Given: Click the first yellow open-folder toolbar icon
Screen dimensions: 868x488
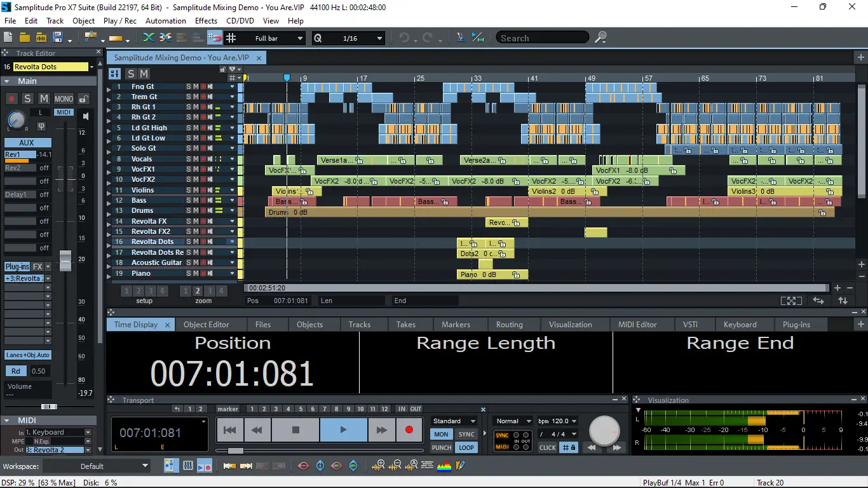Looking at the screenshot, I should [25, 38].
